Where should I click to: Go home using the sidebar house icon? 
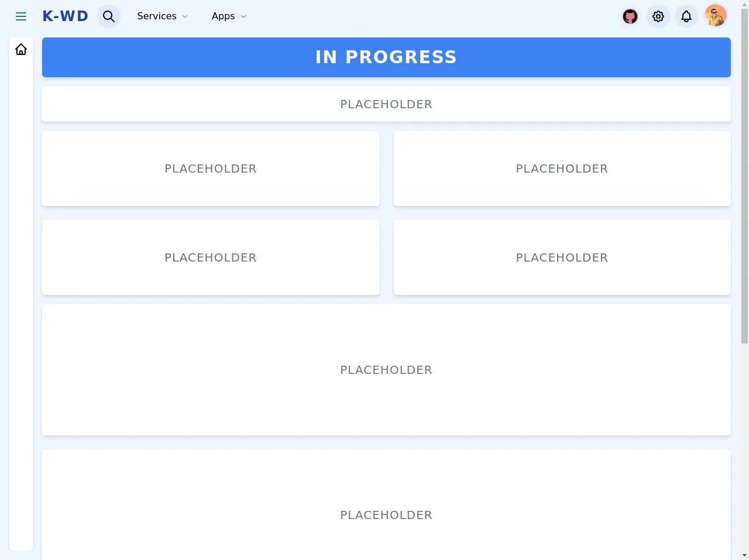coord(21,50)
